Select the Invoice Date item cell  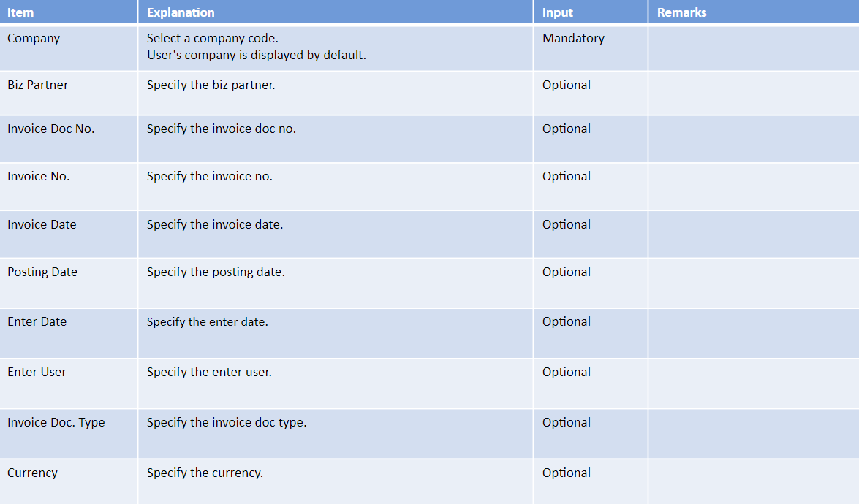[69, 234]
